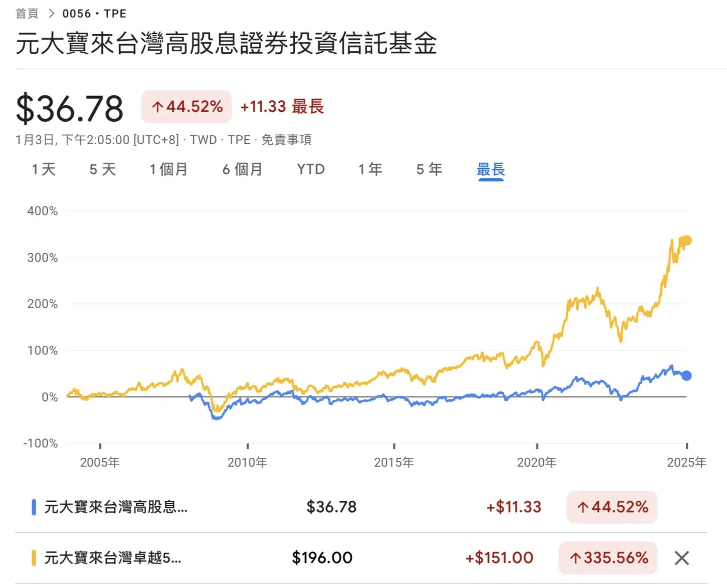Click the yellow color marker for 元大寶來台灣卓越50
The width and height of the screenshot is (727, 588).
tap(34, 558)
